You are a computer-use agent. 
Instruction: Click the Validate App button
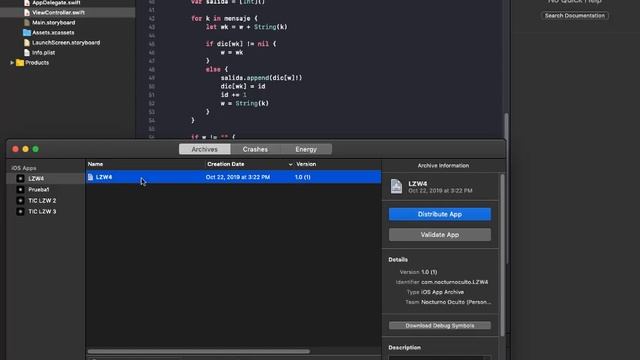coord(440,235)
